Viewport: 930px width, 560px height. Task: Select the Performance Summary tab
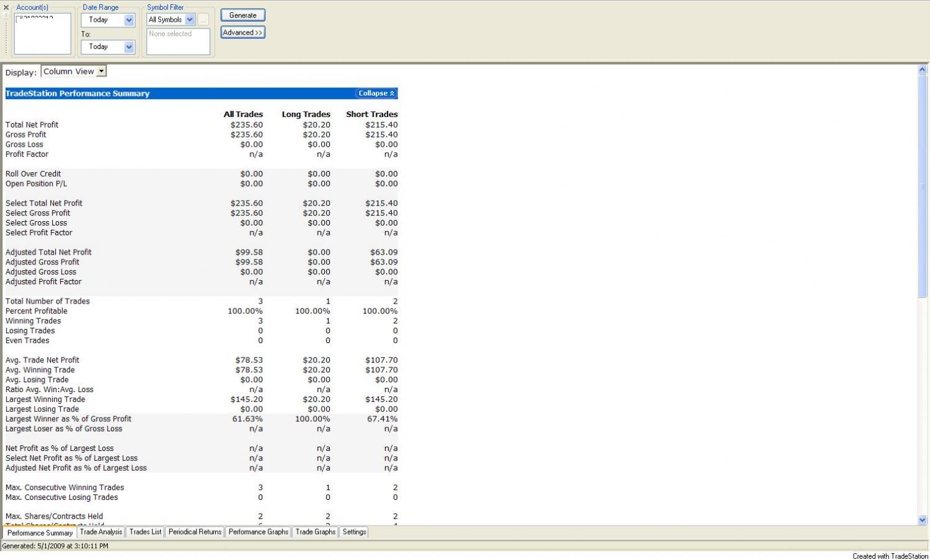(x=40, y=533)
